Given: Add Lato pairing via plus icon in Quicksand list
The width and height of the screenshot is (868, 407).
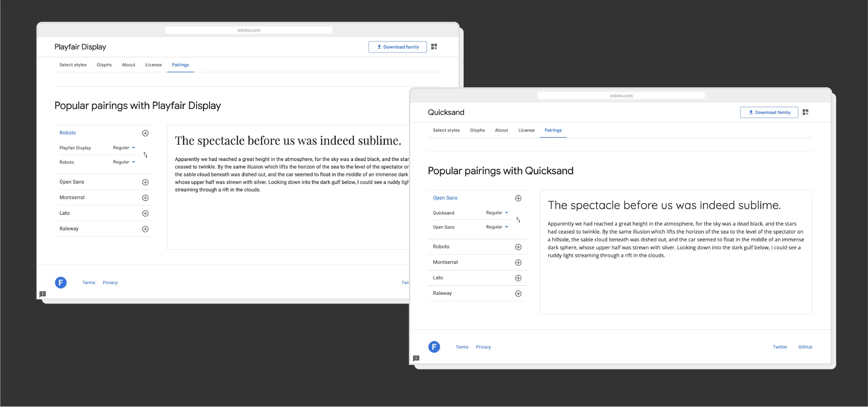Looking at the screenshot, I should [518, 278].
